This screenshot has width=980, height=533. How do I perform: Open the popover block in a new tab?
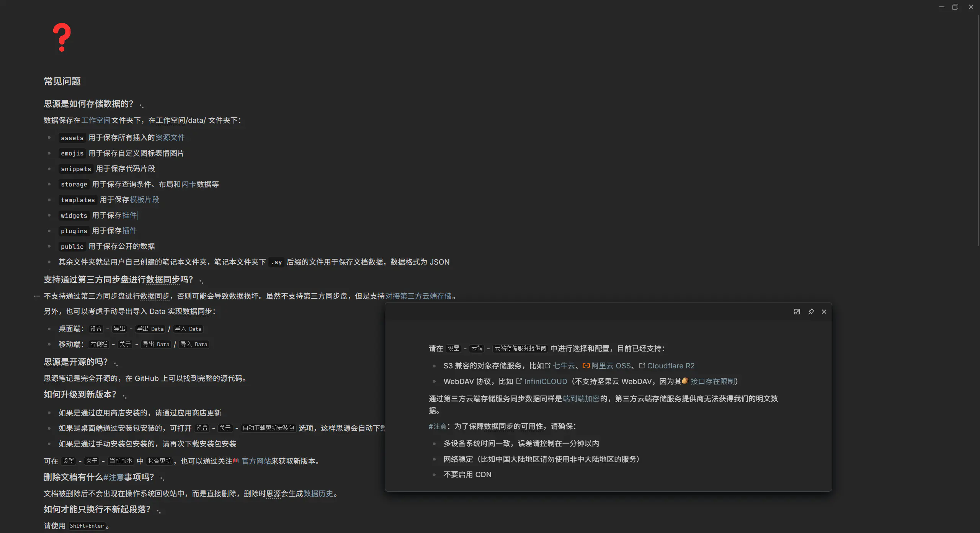coord(797,312)
